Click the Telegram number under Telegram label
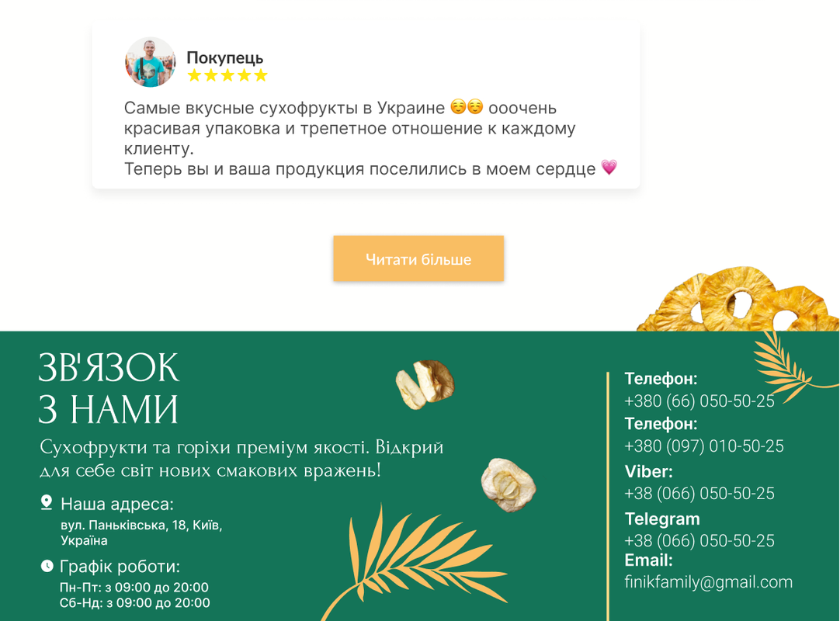This screenshot has height=621, width=840. pos(699,540)
